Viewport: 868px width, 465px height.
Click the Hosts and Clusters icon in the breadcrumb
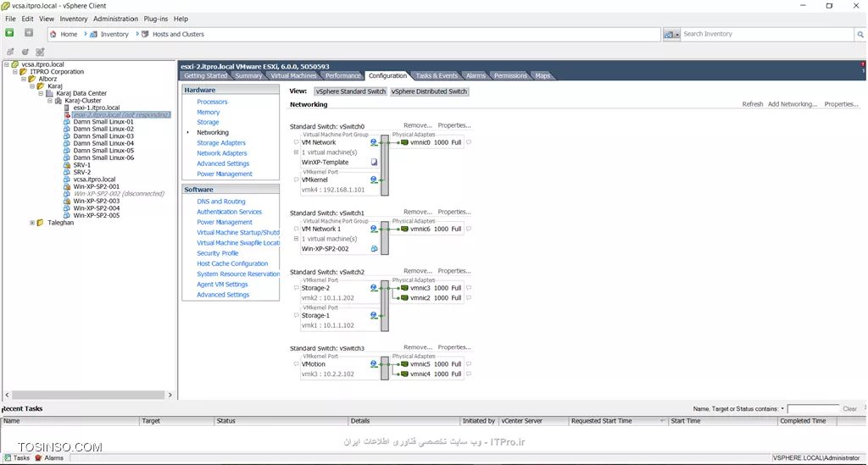tap(145, 34)
